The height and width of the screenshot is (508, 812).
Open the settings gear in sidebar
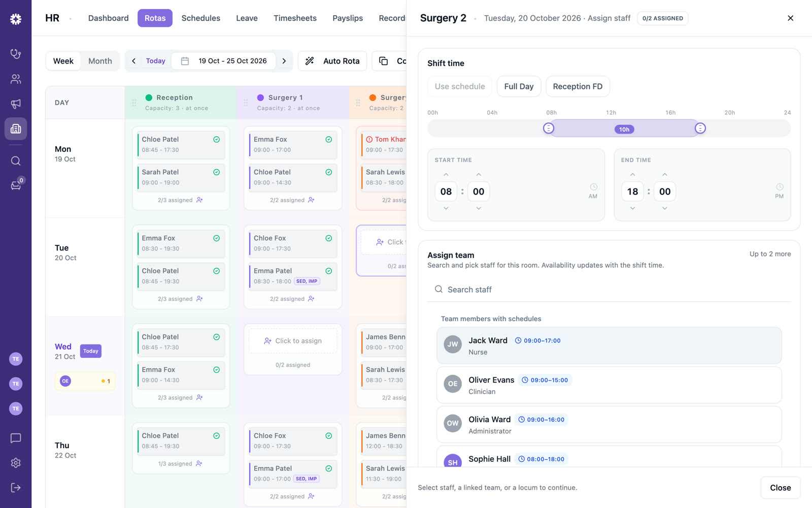pyautogui.click(x=16, y=463)
